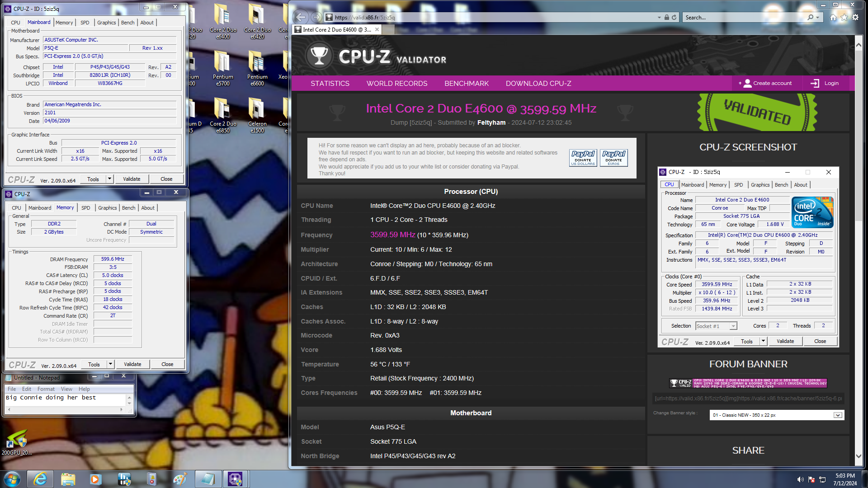868x488 pixels.
Task: Close the Intel Core 2 Duo E4600 browser tab
Action: click(x=377, y=29)
